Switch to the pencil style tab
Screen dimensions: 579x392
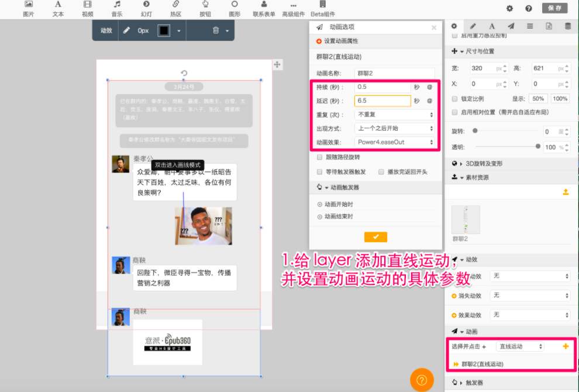[473, 26]
